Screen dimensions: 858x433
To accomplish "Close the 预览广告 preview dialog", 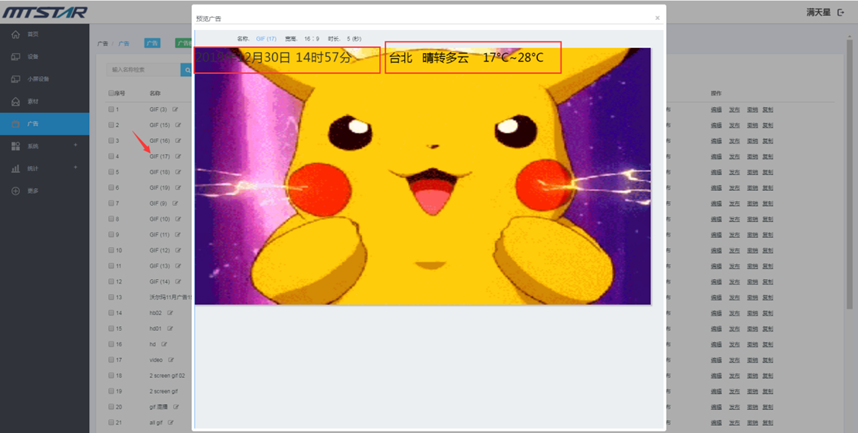I will click(657, 18).
